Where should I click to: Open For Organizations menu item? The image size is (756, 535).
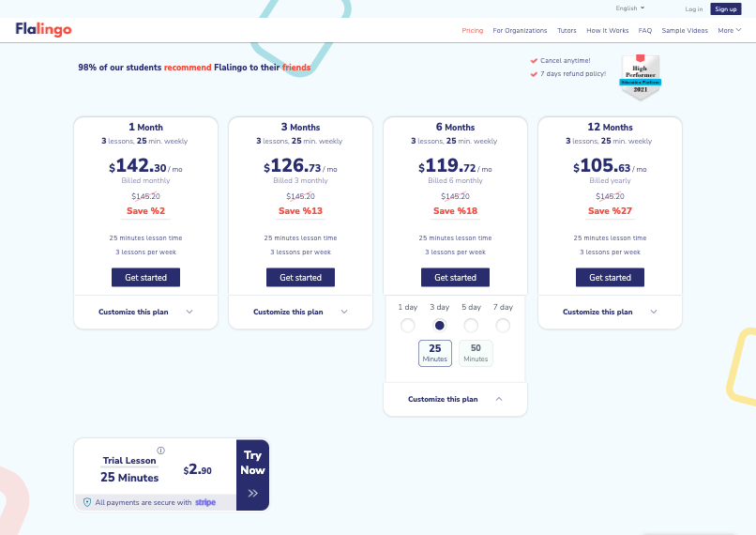[520, 30]
